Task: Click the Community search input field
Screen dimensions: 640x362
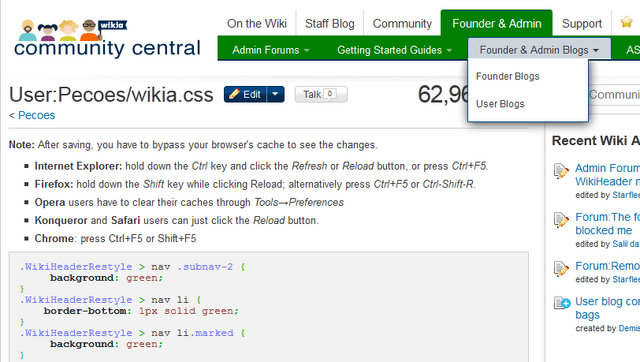Action: pyautogui.click(x=614, y=95)
